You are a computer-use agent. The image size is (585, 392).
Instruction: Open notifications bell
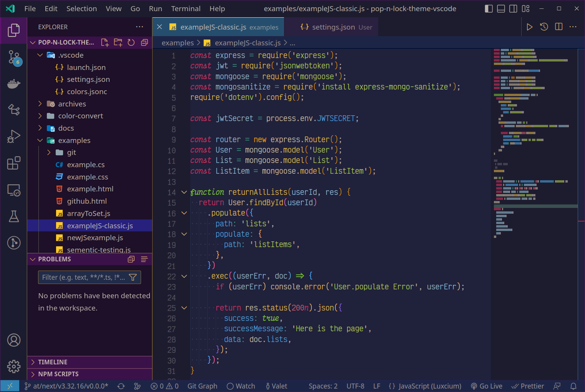[x=573, y=386]
